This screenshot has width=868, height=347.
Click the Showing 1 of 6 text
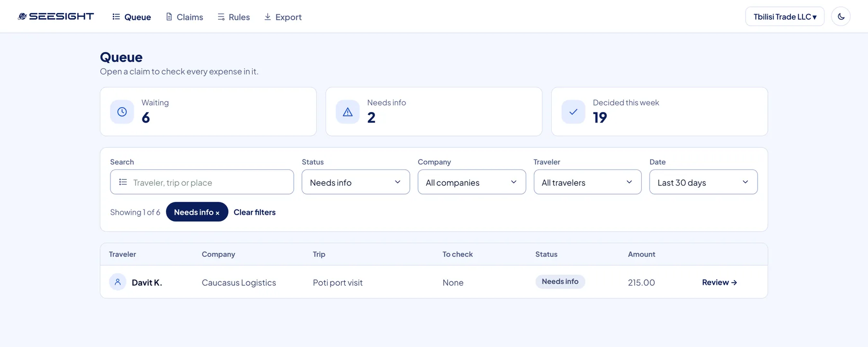(135, 212)
